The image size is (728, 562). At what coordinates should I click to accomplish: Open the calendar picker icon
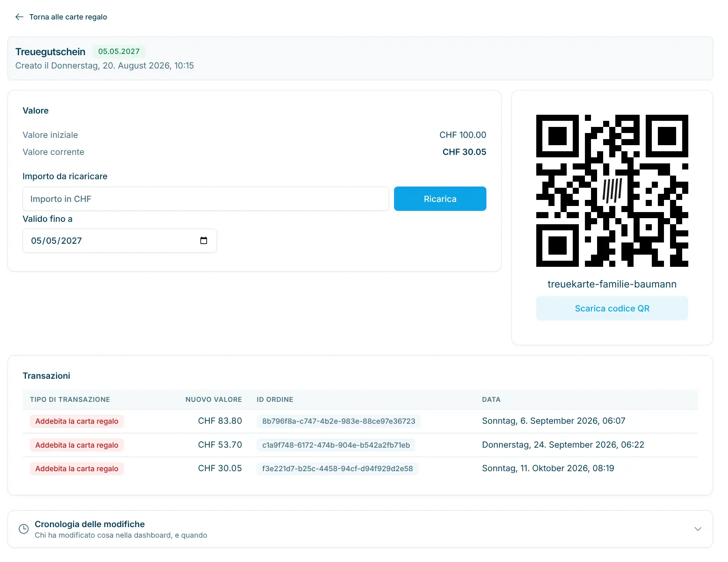click(x=203, y=240)
